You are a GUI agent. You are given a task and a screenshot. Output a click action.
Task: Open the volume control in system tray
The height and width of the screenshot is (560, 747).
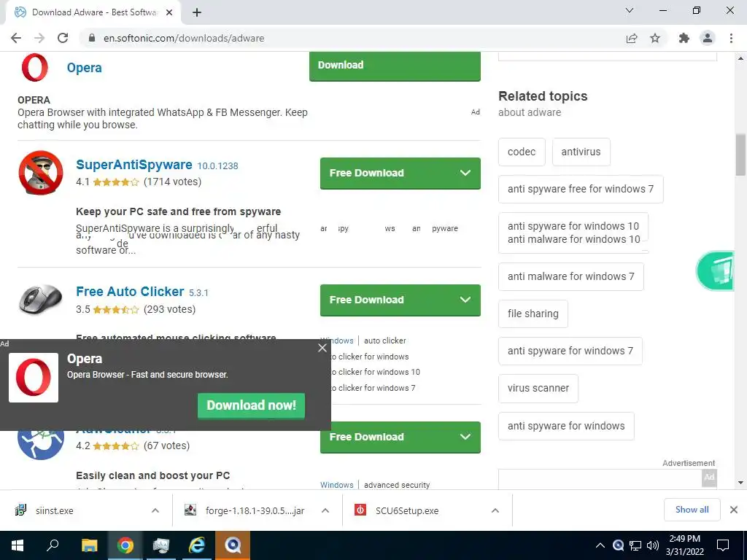[x=653, y=545]
